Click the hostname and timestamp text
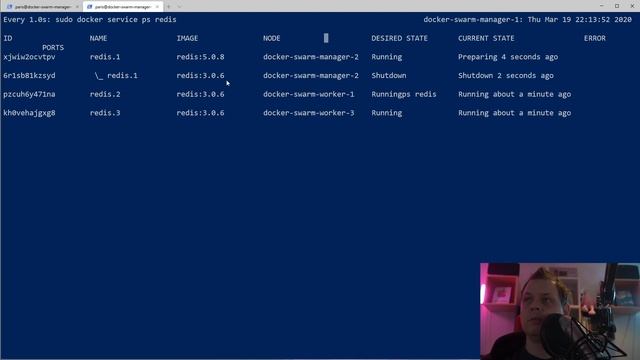The image size is (640, 360). 527,20
